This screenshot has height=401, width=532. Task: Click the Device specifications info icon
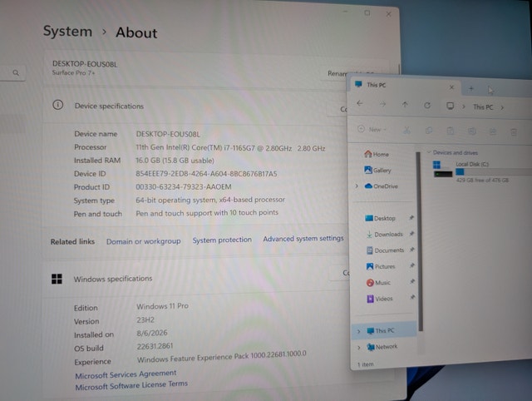57,105
